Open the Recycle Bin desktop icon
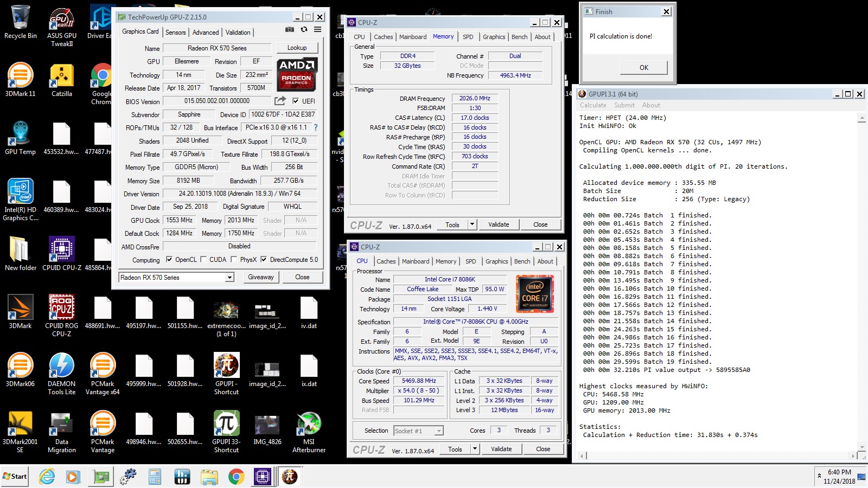The height and width of the screenshot is (488, 868). [21, 22]
